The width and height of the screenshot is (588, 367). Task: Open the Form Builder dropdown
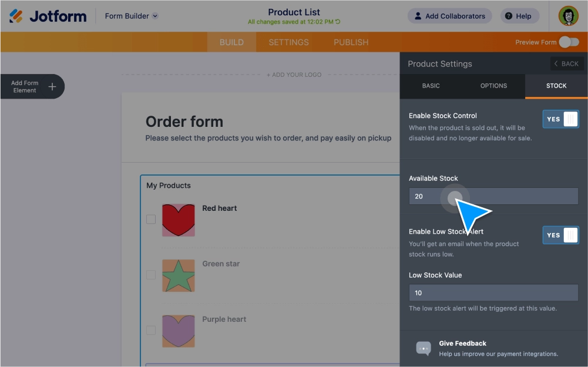130,16
